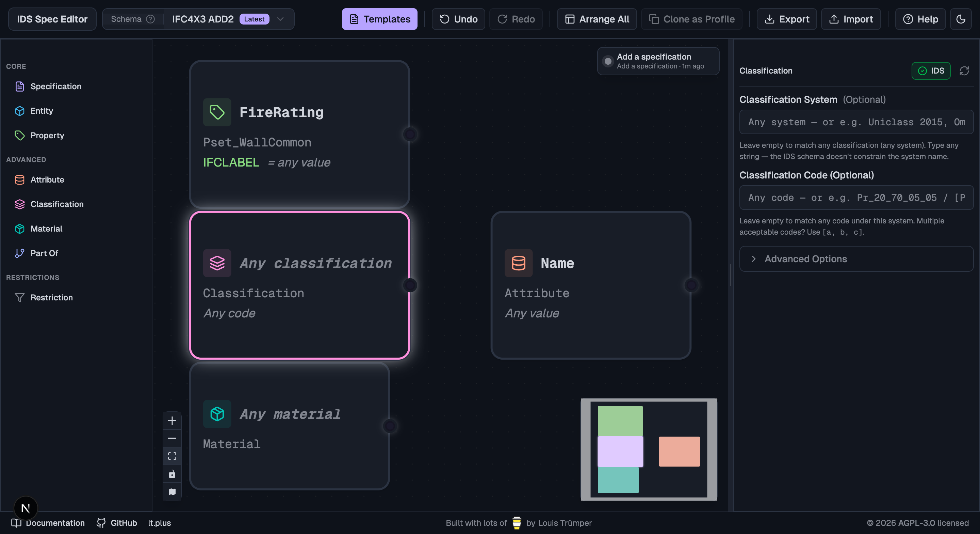This screenshot has width=980, height=534.
Task: Add a Specification node from sidebar
Action: [55, 87]
